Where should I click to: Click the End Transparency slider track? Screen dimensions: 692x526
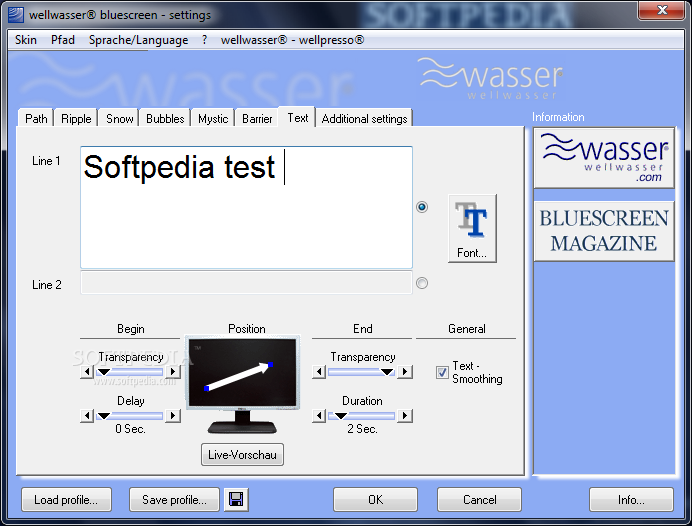[362, 372]
